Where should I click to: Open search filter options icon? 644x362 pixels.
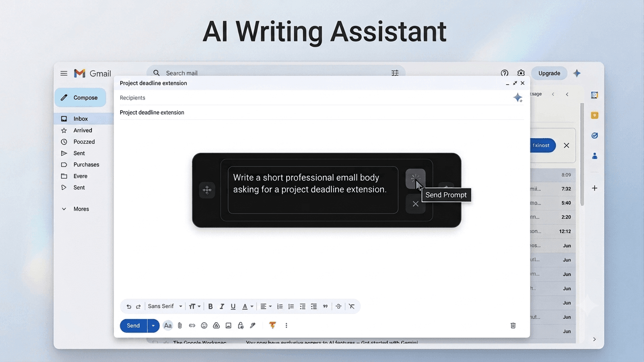[395, 73]
